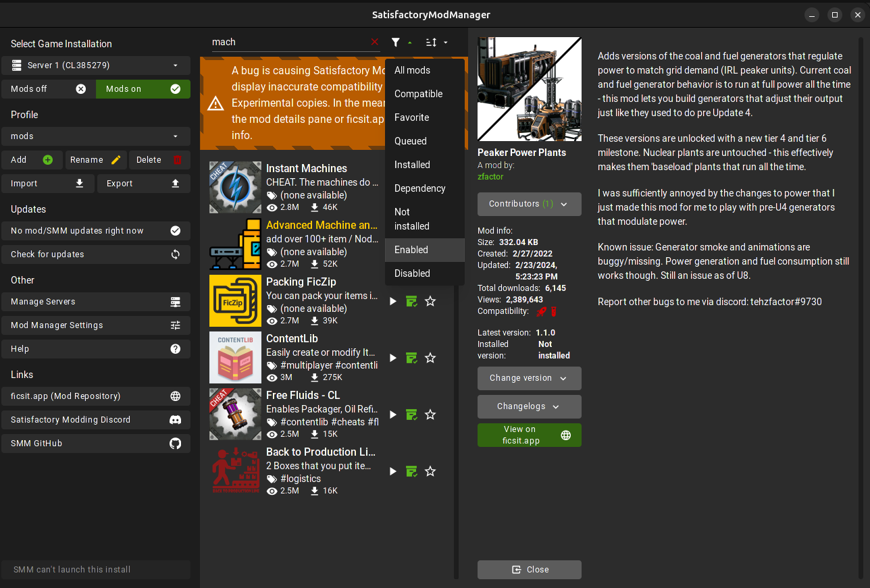870x588 pixels.
Task: Clear the mod search with the red X
Action: pyautogui.click(x=375, y=42)
